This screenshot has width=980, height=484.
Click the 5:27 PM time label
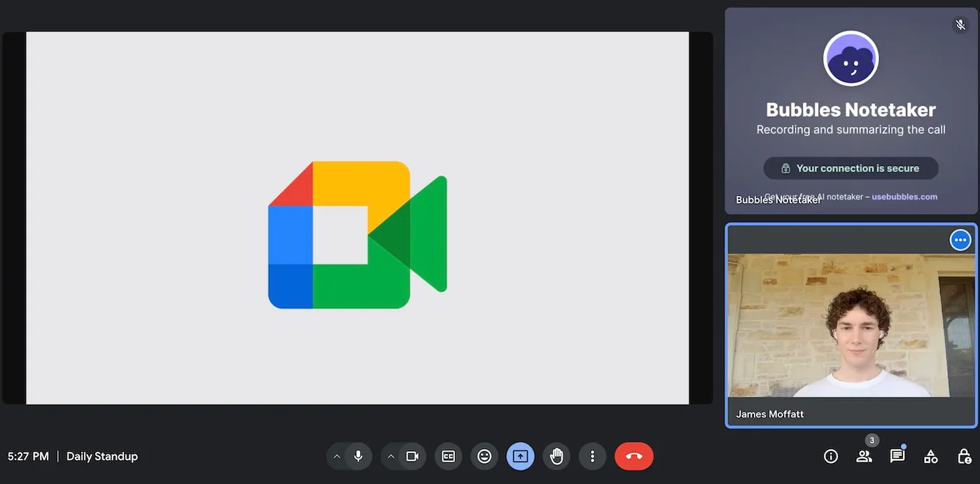click(x=29, y=457)
